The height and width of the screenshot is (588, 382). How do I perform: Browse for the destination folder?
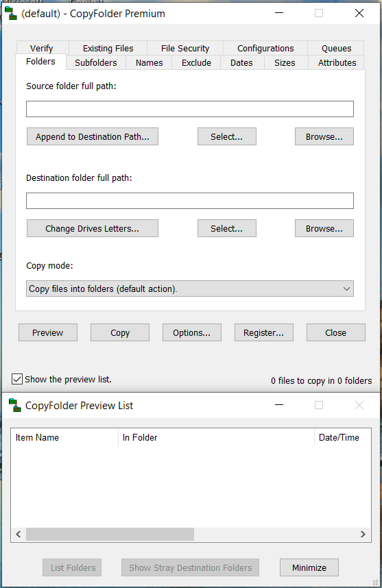tap(324, 228)
